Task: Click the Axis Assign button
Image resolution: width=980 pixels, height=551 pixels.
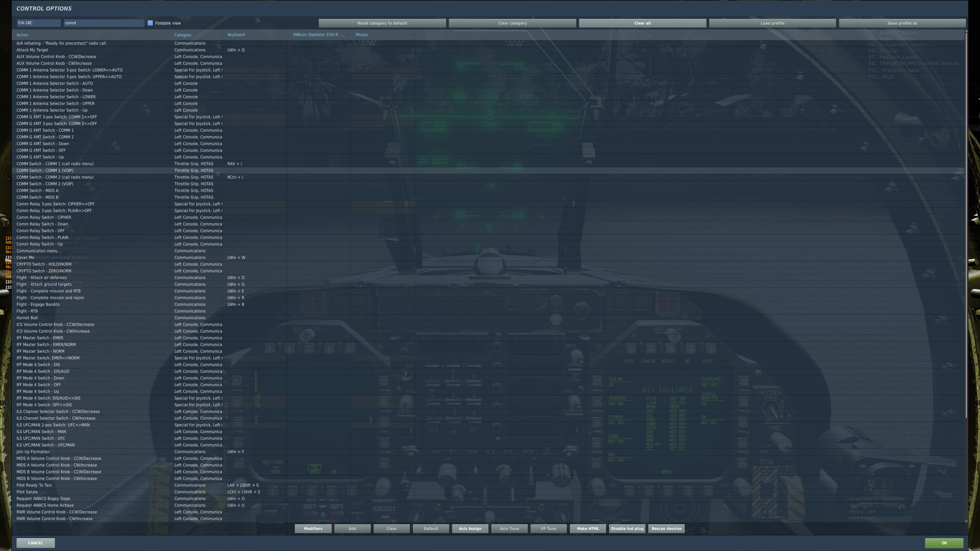Action: pos(470,529)
